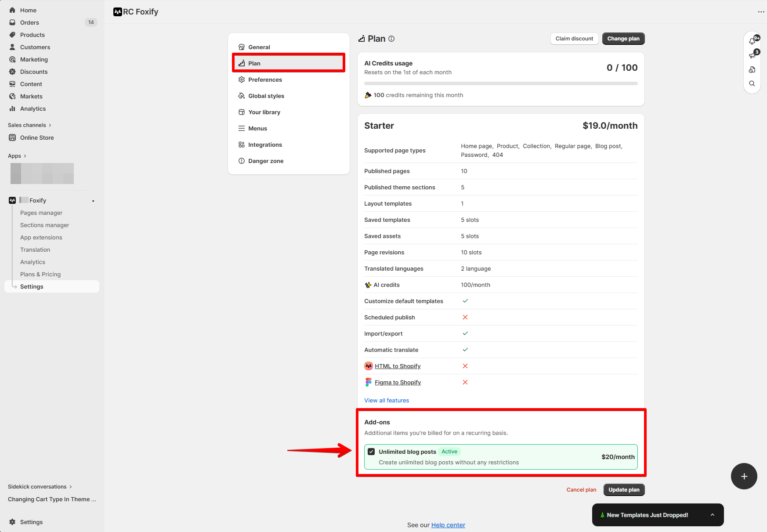Click the Discounts badge icon

[12, 72]
